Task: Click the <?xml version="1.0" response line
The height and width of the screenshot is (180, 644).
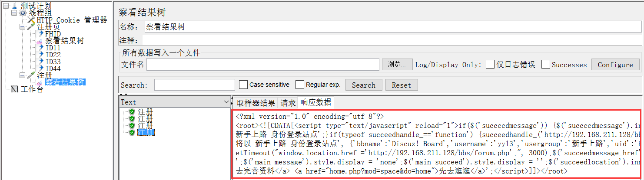Action: pos(310,117)
